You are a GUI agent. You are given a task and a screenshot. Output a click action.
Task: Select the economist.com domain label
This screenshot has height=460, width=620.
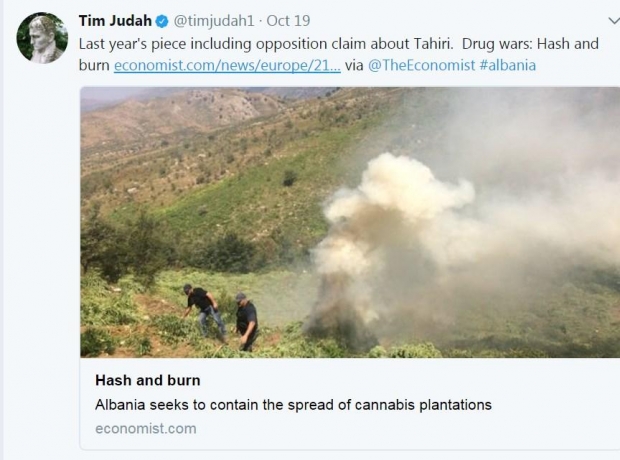[x=146, y=429]
